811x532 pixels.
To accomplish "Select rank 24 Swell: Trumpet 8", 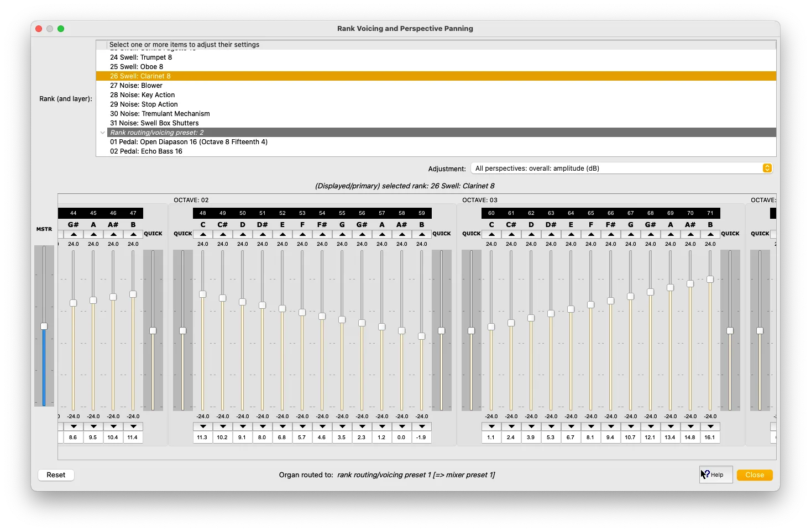I will (x=141, y=57).
